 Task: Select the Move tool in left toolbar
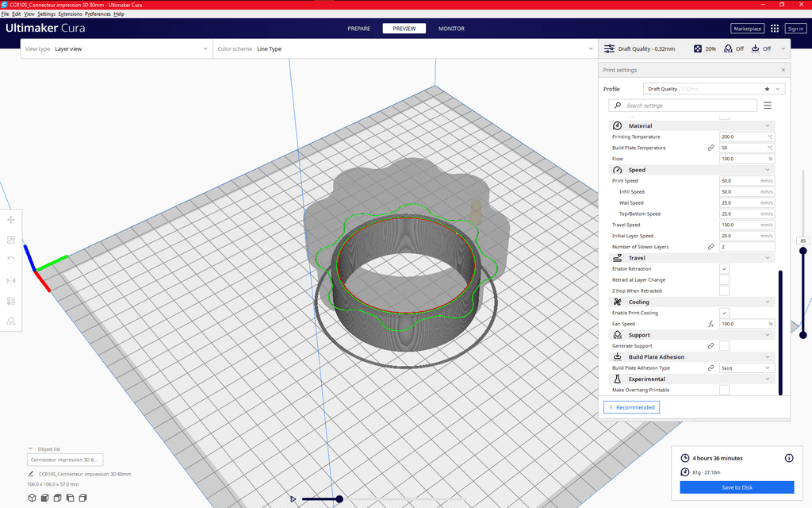(x=11, y=220)
